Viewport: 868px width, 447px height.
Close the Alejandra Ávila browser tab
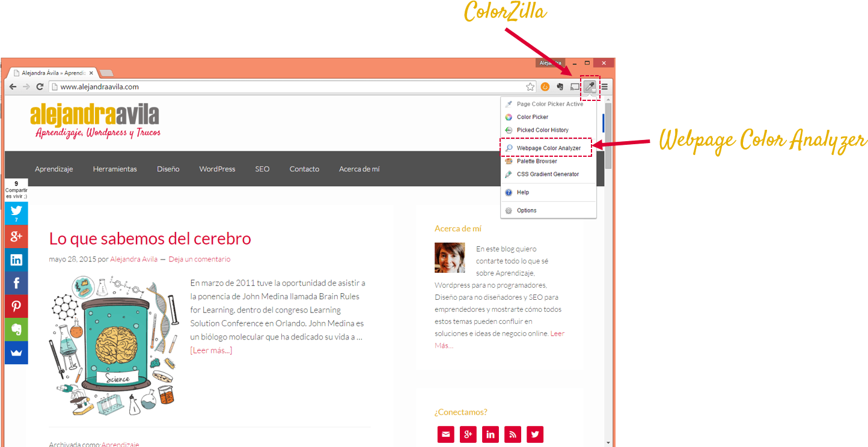coord(91,73)
